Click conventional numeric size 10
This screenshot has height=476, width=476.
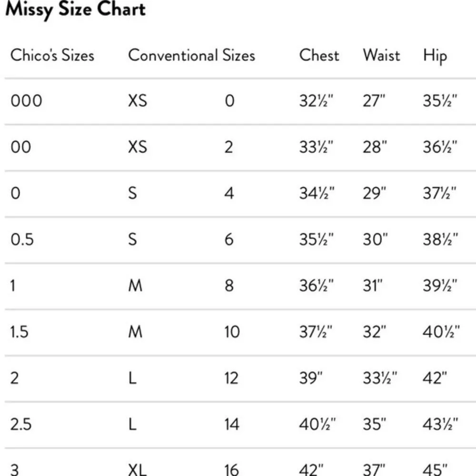click(232, 331)
